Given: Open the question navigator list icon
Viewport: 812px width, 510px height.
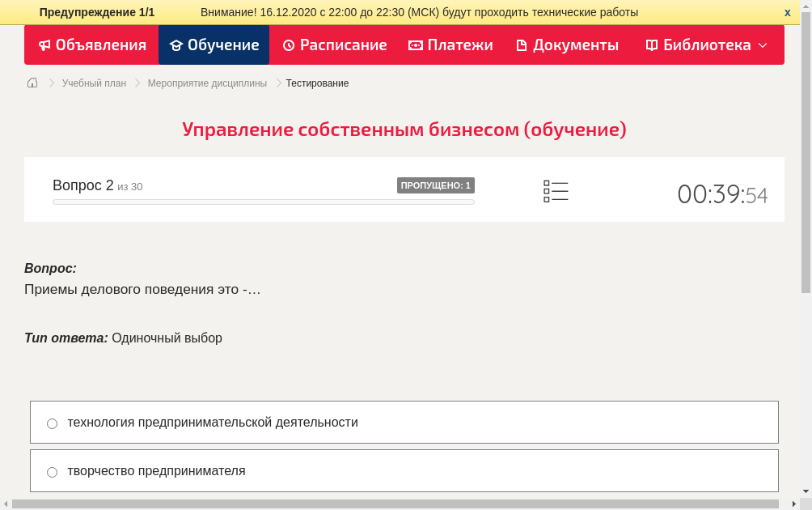Looking at the screenshot, I should [x=556, y=190].
